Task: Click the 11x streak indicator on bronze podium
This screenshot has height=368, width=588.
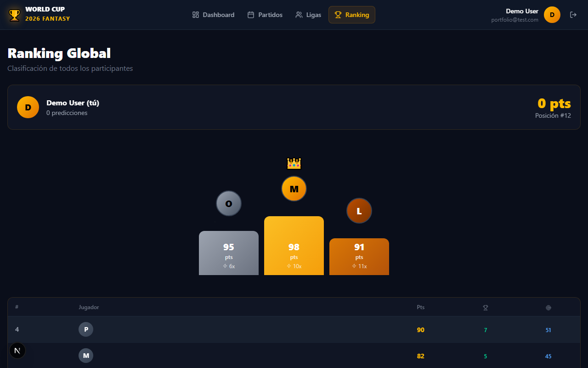Action: click(359, 266)
